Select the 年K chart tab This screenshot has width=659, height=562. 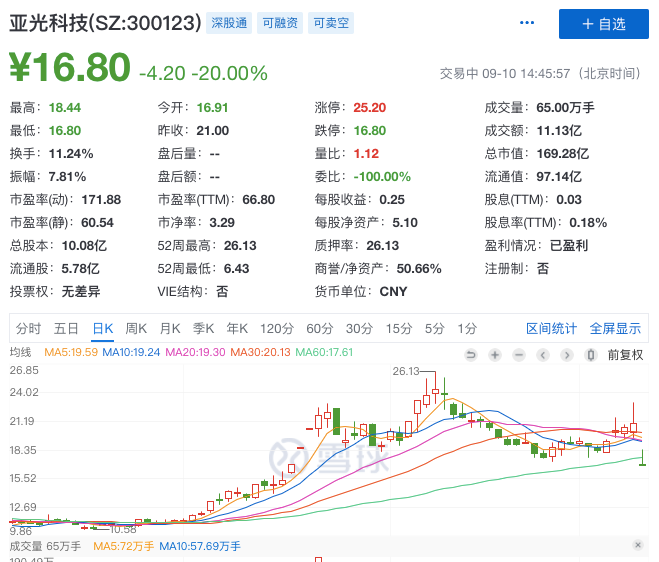[x=237, y=328]
